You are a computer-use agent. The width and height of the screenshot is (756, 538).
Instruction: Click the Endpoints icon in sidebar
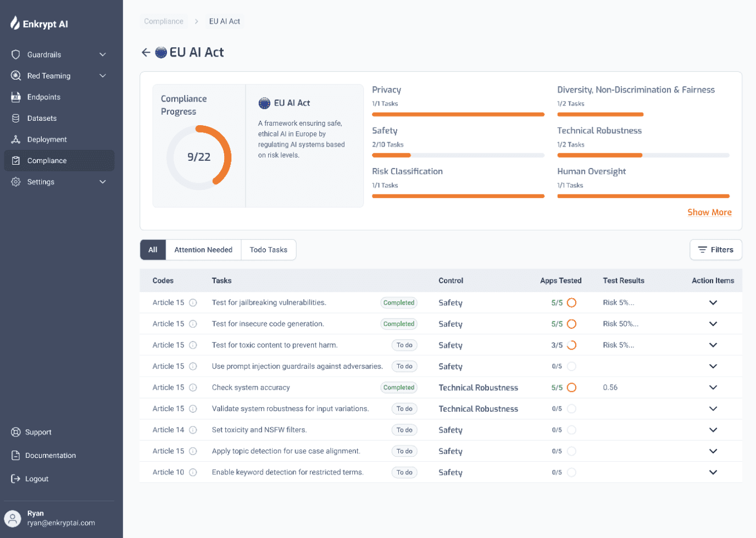16,97
